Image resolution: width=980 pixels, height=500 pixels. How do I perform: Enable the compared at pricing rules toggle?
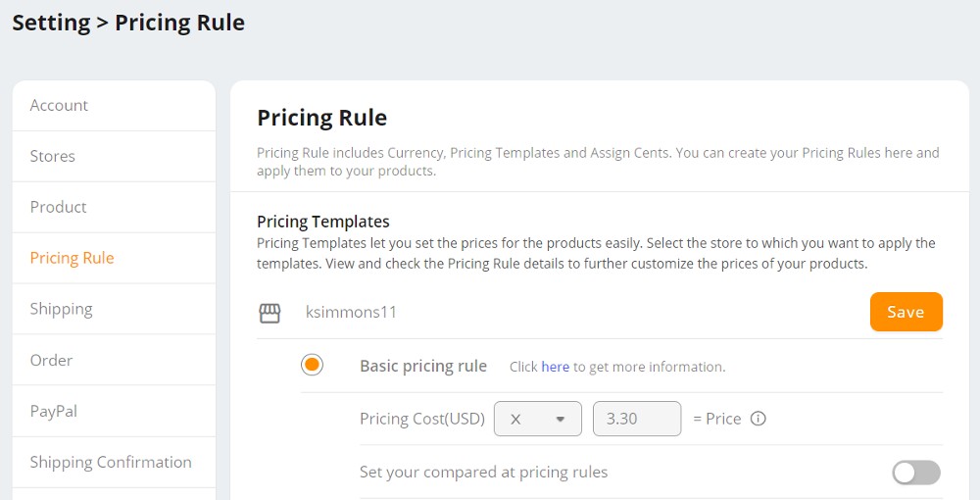click(x=915, y=473)
